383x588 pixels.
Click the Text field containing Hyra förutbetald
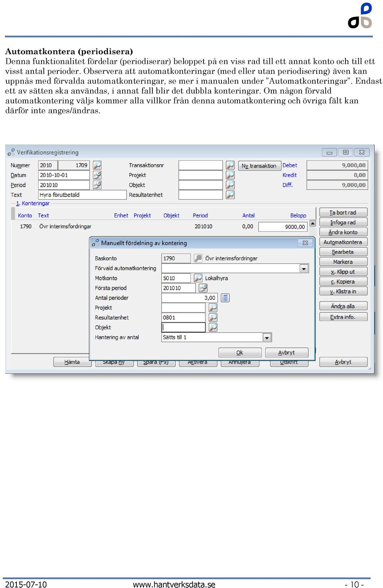point(83,195)
